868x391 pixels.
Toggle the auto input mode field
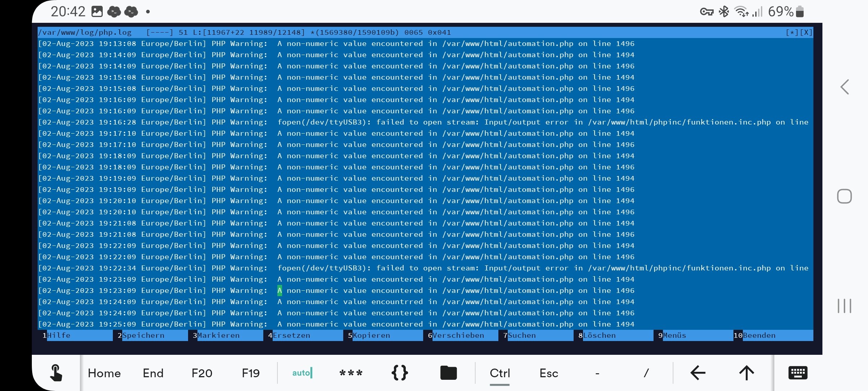tap(302, 373)
